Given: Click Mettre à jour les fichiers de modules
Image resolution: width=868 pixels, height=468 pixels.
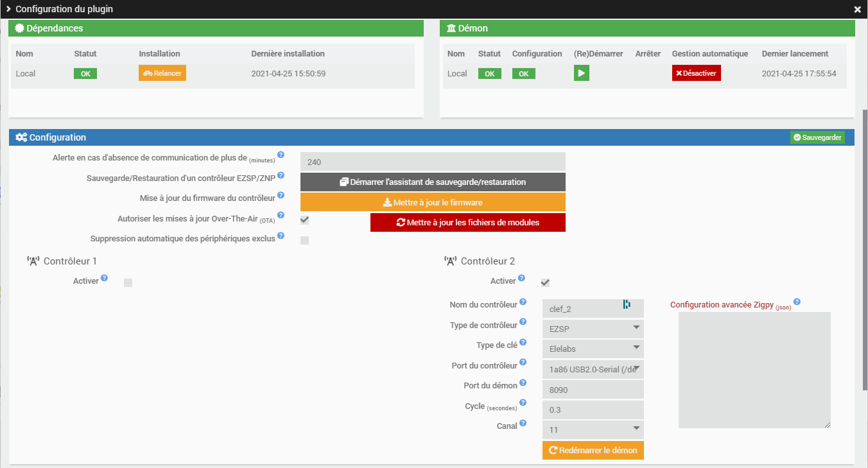Looking at the screenshot, I should pos(468,223).
